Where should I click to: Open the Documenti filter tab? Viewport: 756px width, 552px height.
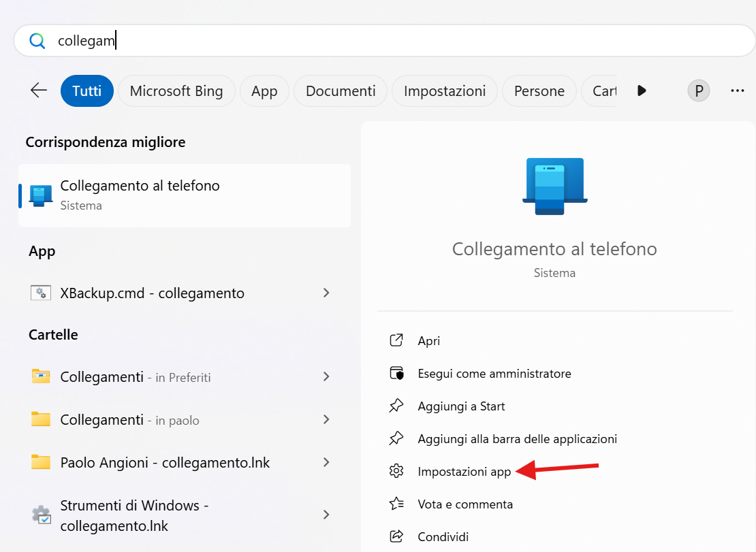(341, 91)
